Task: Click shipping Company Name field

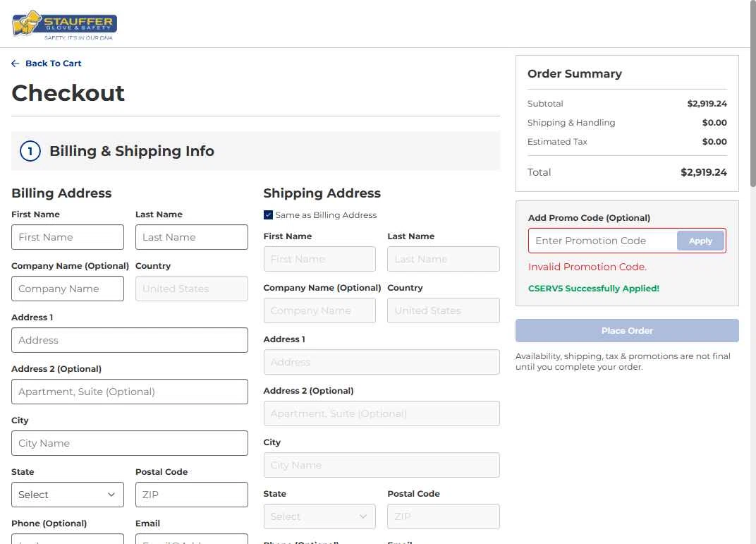Action: coord(319,310)
